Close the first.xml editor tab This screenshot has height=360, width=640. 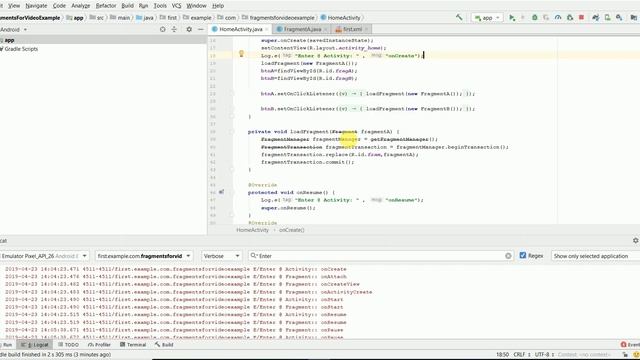pos(366,29)
